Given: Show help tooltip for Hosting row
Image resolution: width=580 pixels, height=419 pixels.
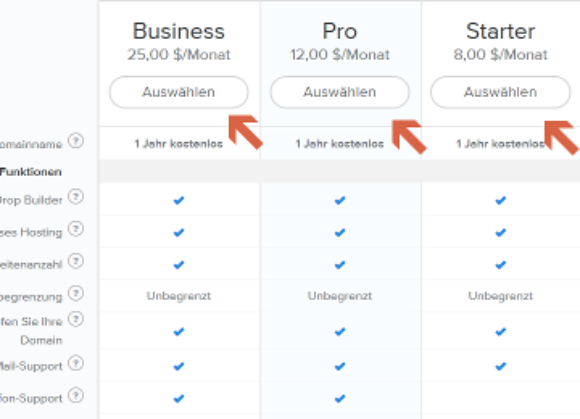Looking at the screenshot, I should (76, 229).
